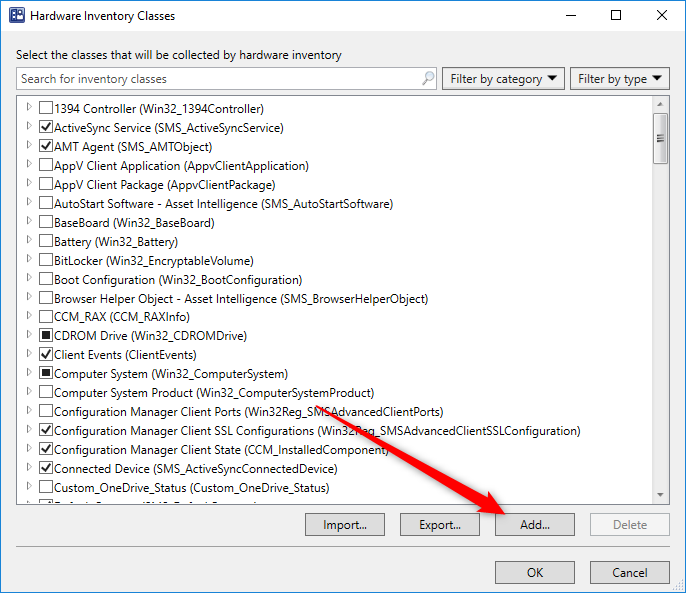Screen dimensions: 686x593
Task: Select the CCM_RAX (CCM_RAXInfo) row text
Action: click(x=122, y=316)
